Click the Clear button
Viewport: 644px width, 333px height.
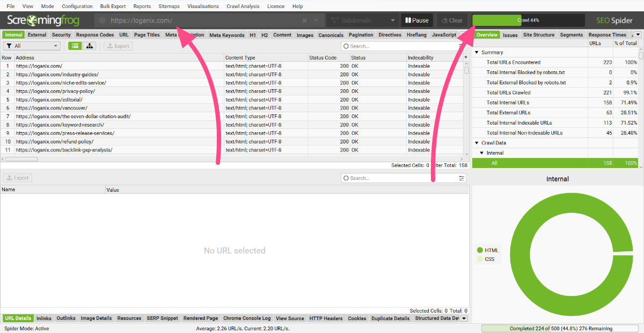click(452, 20)
